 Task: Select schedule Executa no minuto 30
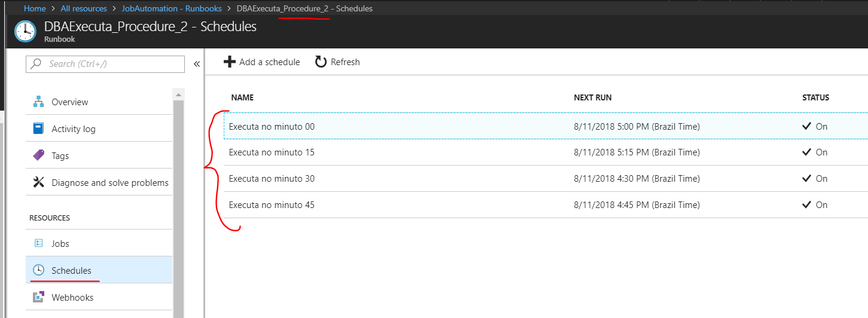[272, 178]
